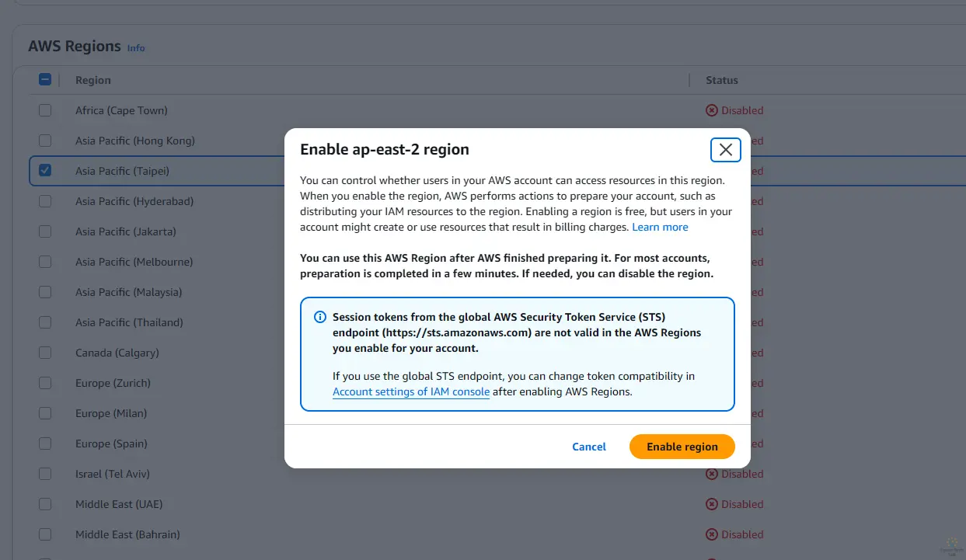
Task: Click the Asia Pacific (Malaysia) region name
Action: coord(129,292)
